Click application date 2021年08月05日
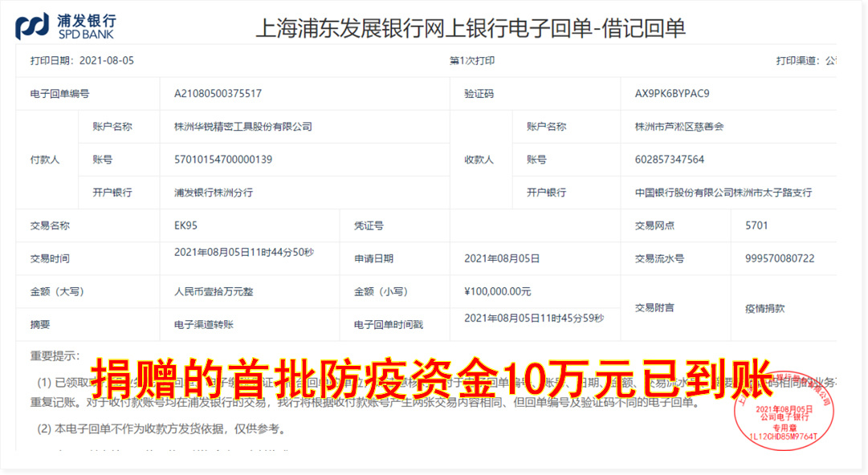 (x=502, y=258)
